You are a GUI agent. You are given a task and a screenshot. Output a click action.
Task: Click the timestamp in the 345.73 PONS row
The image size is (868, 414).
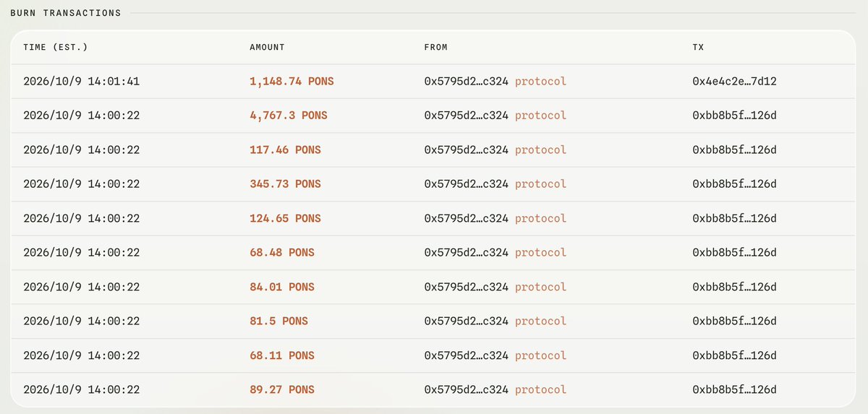(x=81, y=184)
